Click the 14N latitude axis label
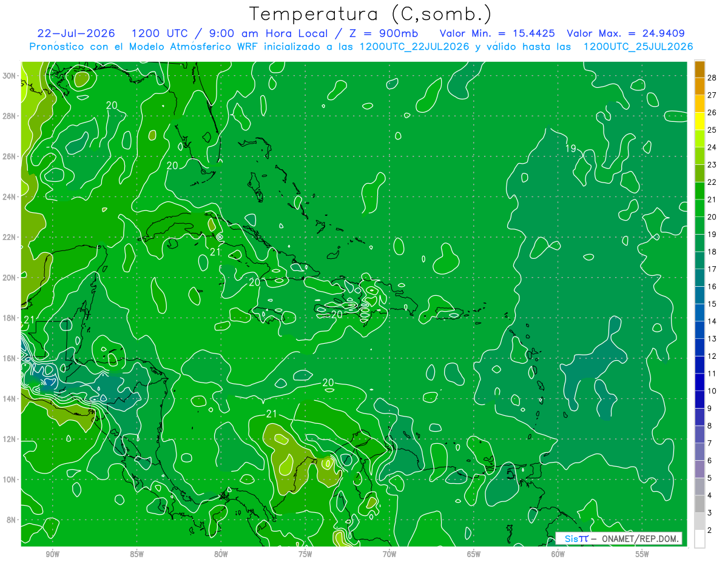This screenshot has height=562, width=728. tap(10, 398)
